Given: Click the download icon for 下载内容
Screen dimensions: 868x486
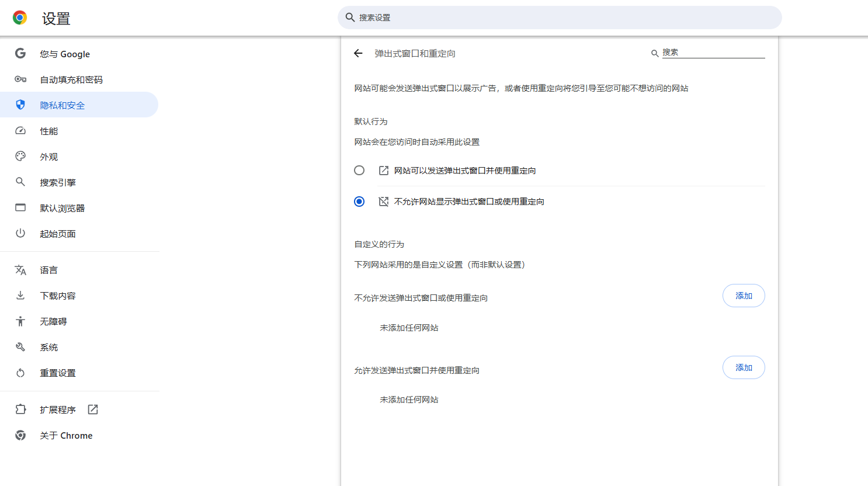Looking at the screenshot, I should 20,296.
